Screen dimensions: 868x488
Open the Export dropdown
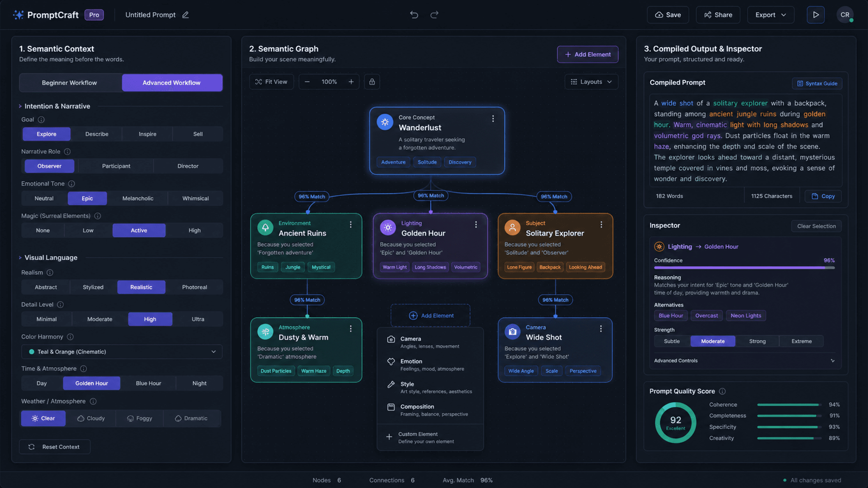[x=771, y=15]
